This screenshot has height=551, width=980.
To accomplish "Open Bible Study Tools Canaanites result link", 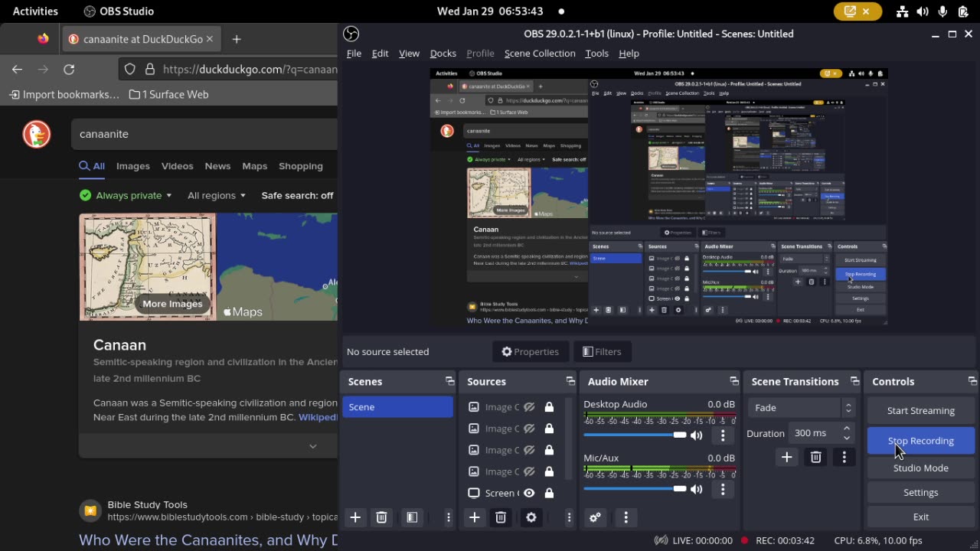I will tap(208, 540).
